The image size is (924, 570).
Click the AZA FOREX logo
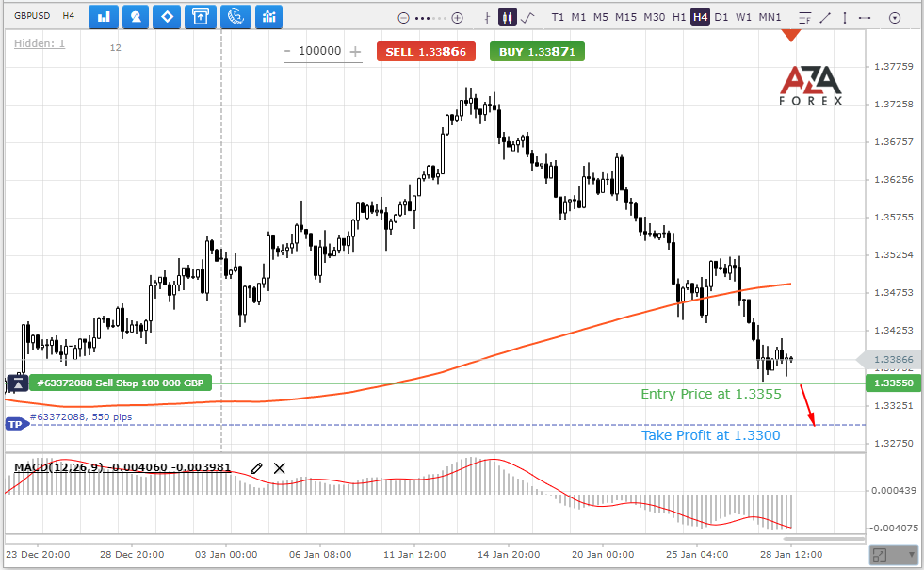coord(811,86)
